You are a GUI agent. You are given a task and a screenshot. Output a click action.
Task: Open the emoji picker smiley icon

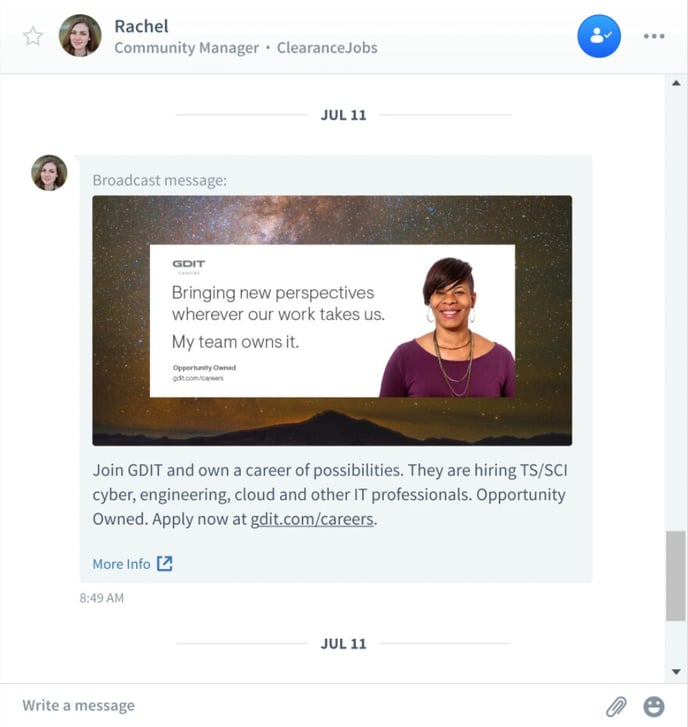coord(654,706)
